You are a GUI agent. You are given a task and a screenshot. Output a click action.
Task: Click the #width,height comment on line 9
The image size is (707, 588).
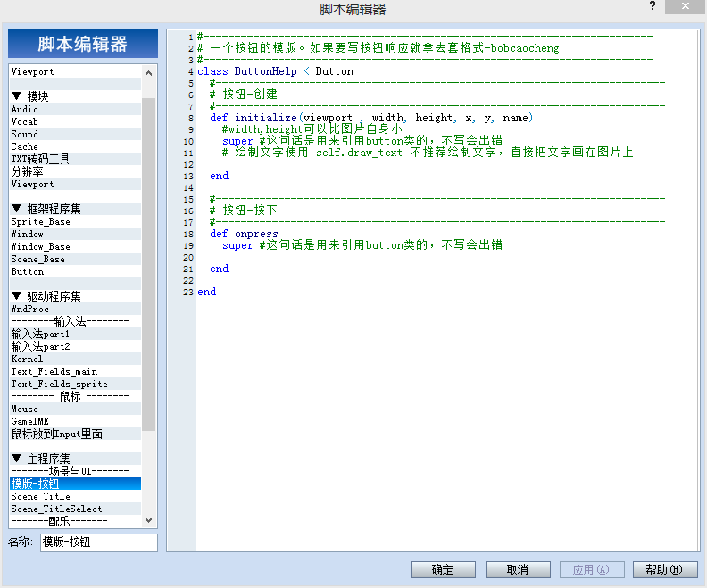312,128
